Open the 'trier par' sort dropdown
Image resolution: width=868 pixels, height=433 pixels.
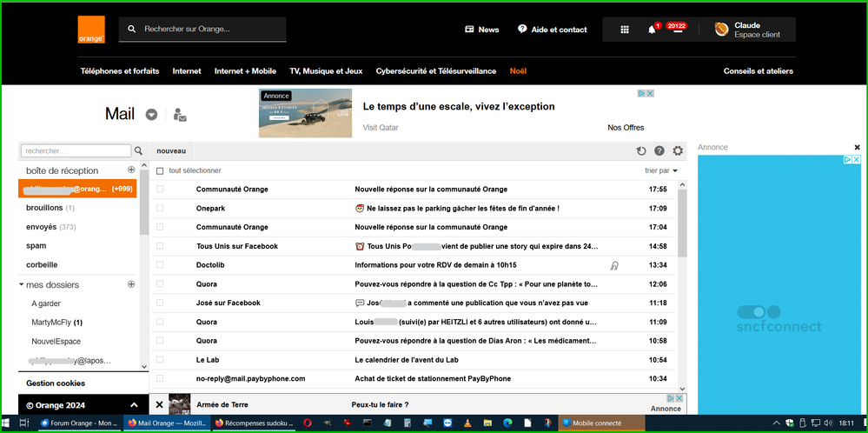coord(662,171)
